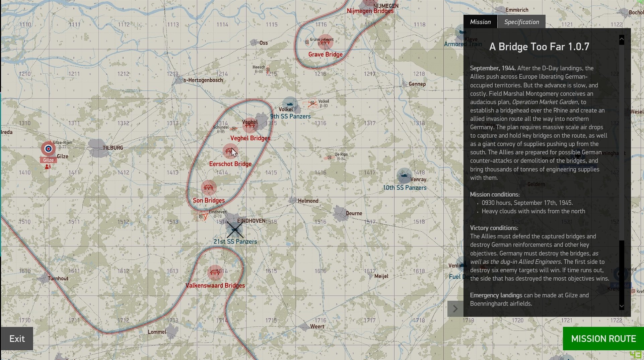Click the briefing scrollbar down arrow

(x=622, y=306)
